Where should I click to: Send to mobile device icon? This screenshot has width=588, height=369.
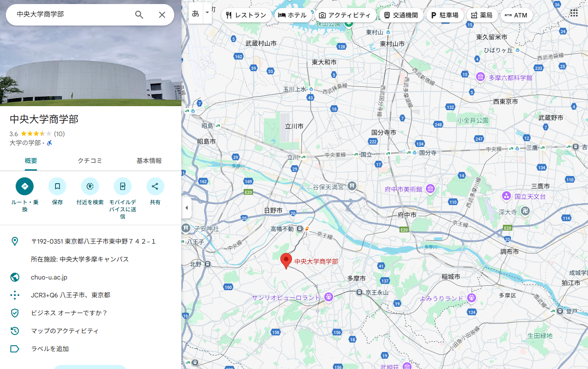[x=123, y=186]
